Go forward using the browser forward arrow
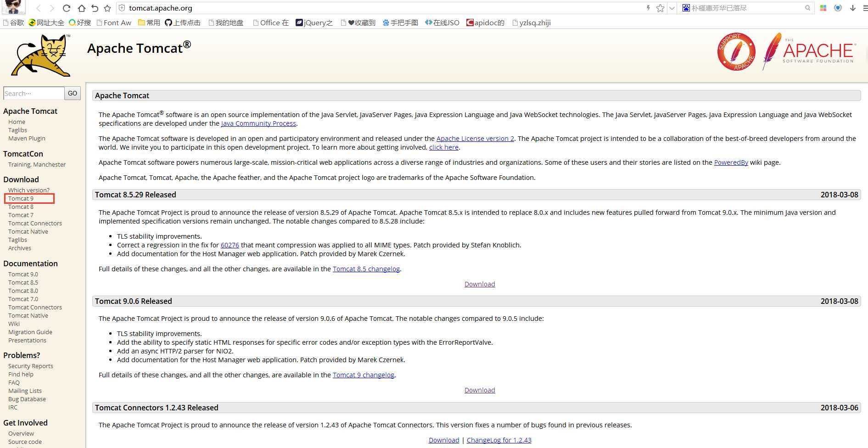The image size is (868, 448). click(52, 8)
